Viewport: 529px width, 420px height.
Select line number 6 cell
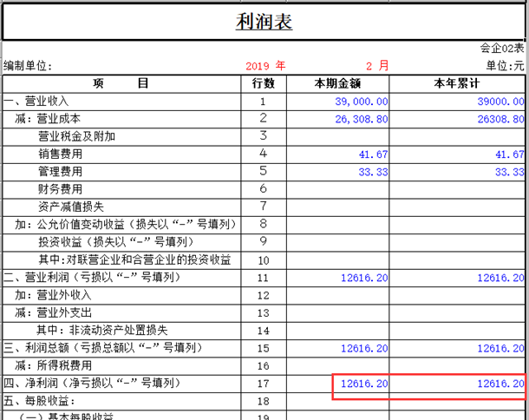264,190
